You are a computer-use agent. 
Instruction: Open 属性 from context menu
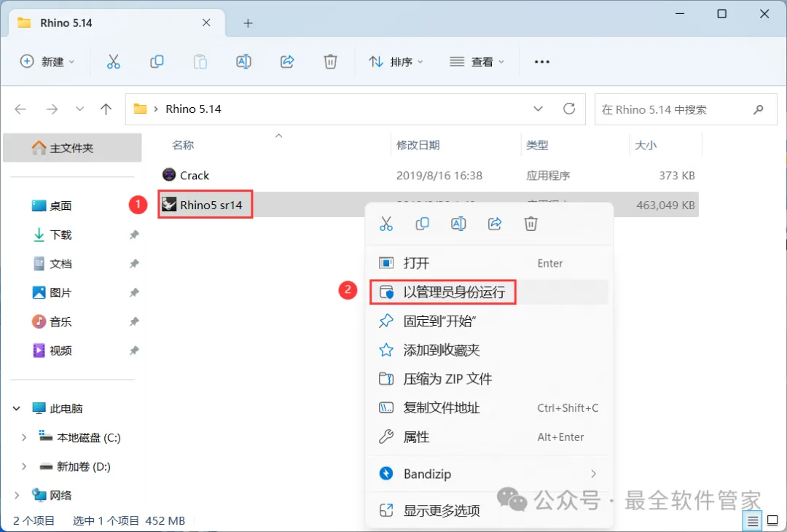coord(489,437)
